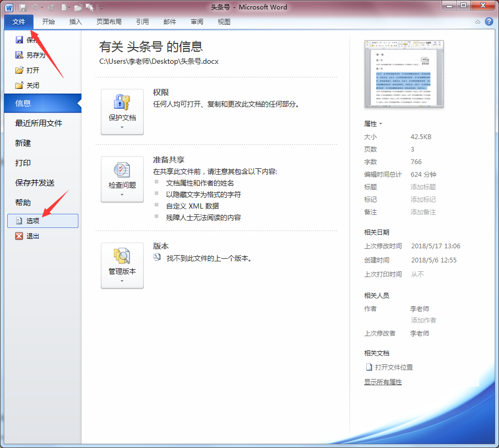
Task: Switch to the 插入 (Insert) ribbon tab
Action: point(75,21)
